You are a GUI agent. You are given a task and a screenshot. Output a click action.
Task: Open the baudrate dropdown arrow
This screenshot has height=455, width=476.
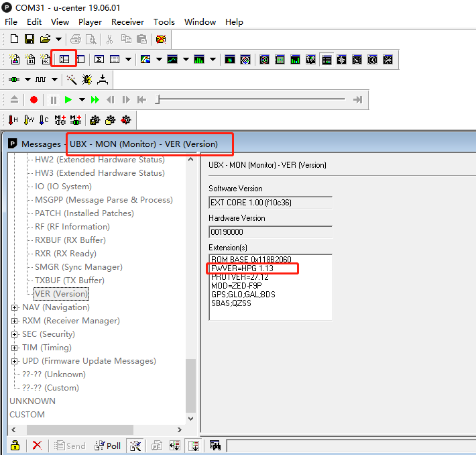55,80
